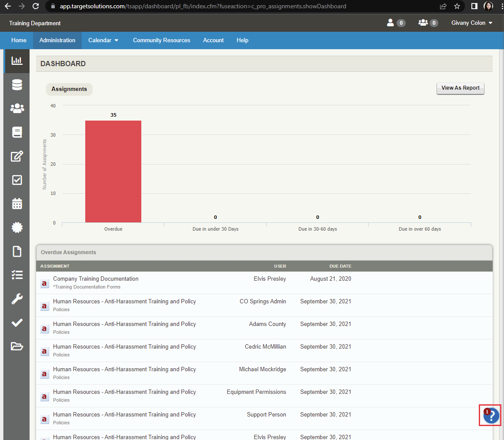Open the Givany Colon account dropdown
The height and width of the screenshot is (440, 504).
472,23
